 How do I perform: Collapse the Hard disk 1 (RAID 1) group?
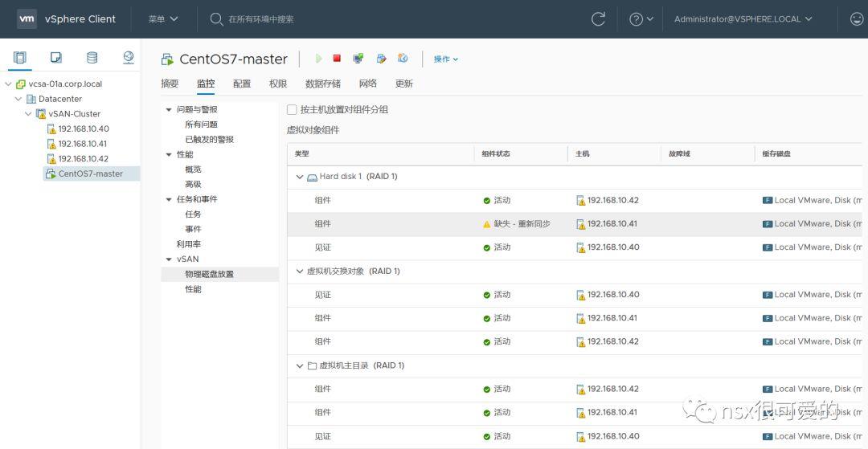tap(300, 177)
